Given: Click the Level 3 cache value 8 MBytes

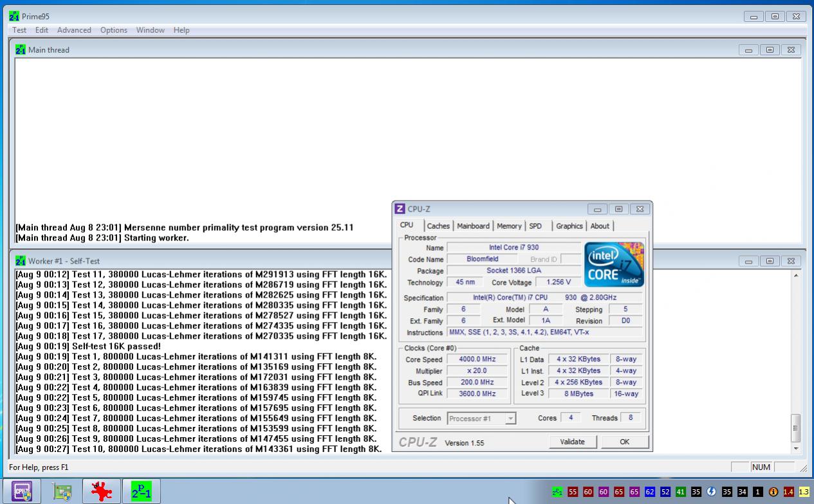Looking at the screenshot, I should (578, 393).
